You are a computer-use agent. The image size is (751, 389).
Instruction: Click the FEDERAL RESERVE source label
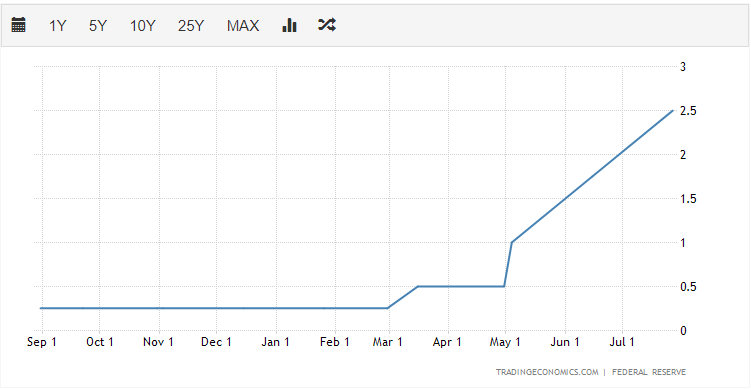point(649,372)
